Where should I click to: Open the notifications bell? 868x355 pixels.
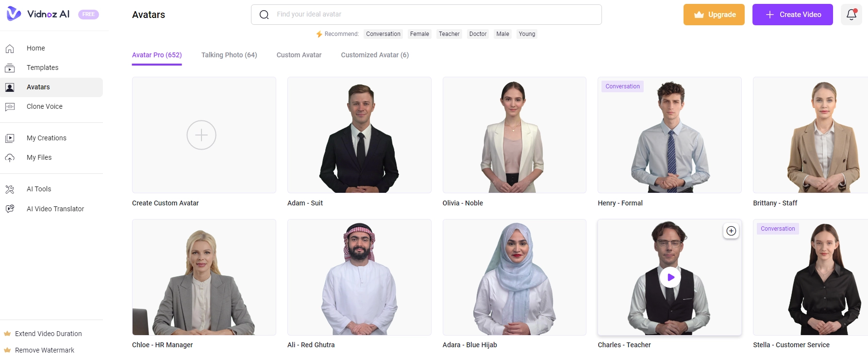tap(851, 15)
